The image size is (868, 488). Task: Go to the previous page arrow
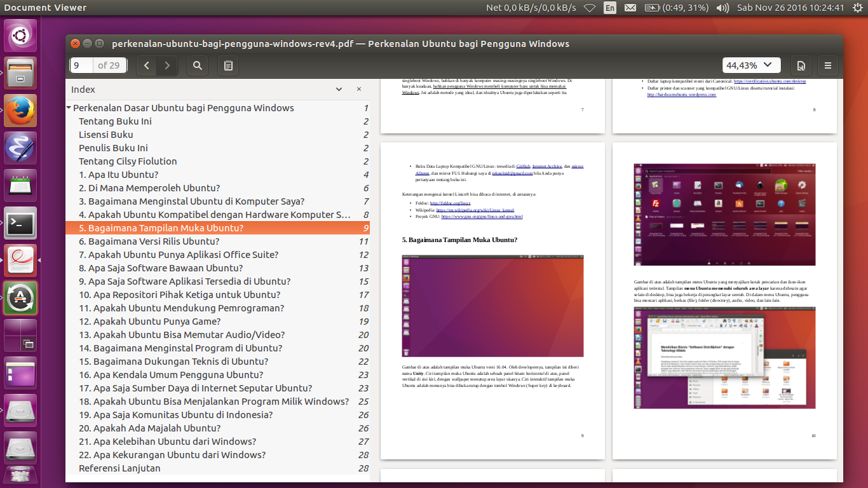(146, 65)
